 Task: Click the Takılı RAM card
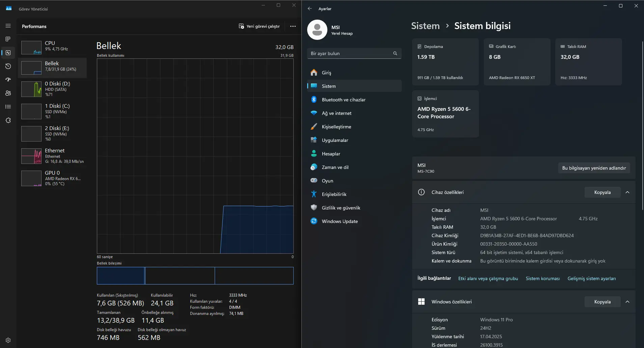(x=589, y=62)
